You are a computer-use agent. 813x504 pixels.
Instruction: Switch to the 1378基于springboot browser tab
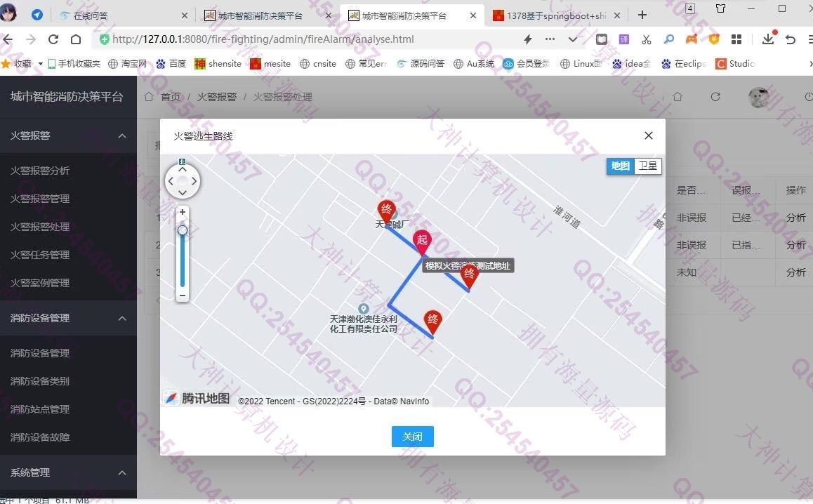point(556,15)
